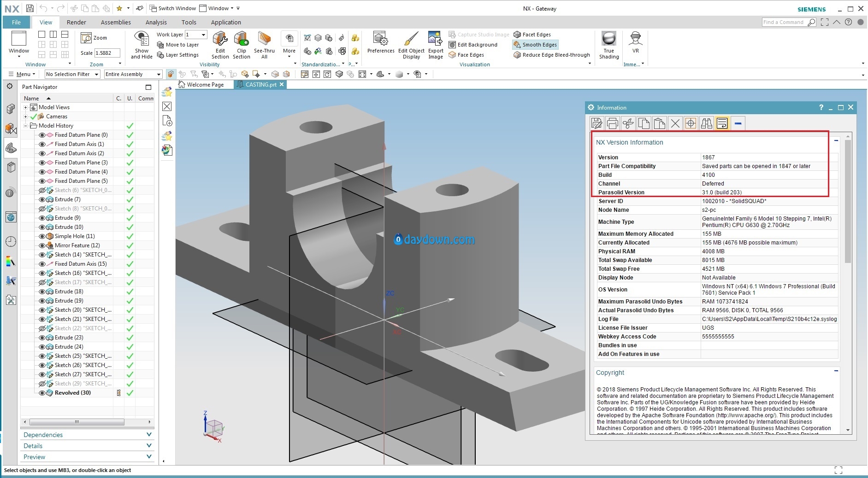Collapse the Copyright section
This screenshot has height=478, width=868.
click(x=836, y=370)
